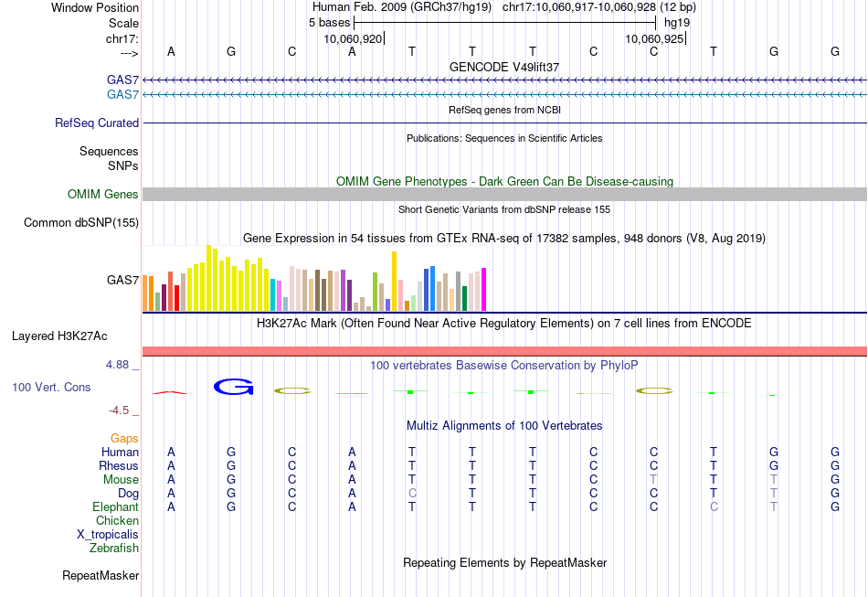Click the 100 Vert. Cons label
868x597 pixels.
click(x=51, y=387)
